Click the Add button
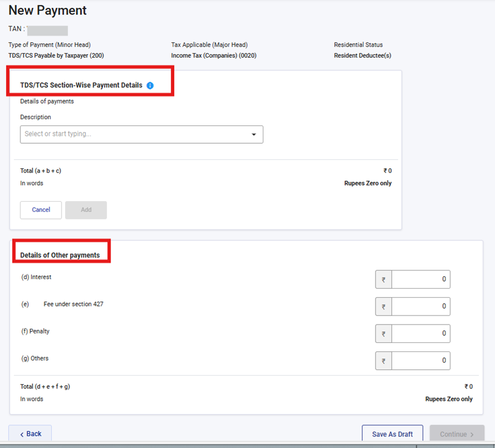The height and width of the screenshot is (448, 495). point(86,210)
